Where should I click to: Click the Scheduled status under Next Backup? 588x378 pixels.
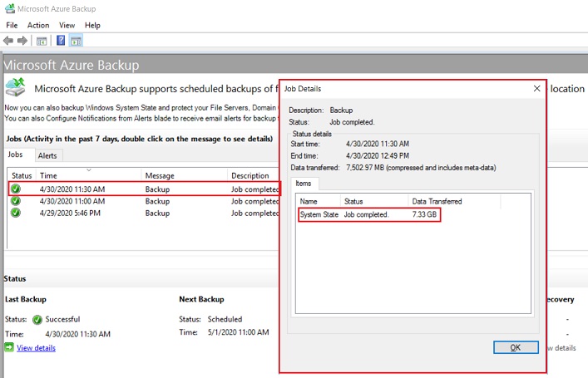coord(225,319)
